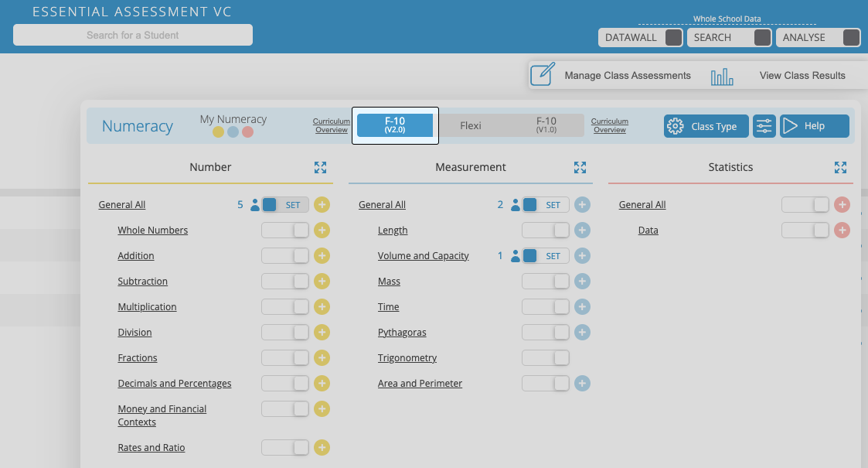Image resolution: width=868 pixels, height=468 pixels.
Task: Open the Fractions link
Action: [138, 358]
